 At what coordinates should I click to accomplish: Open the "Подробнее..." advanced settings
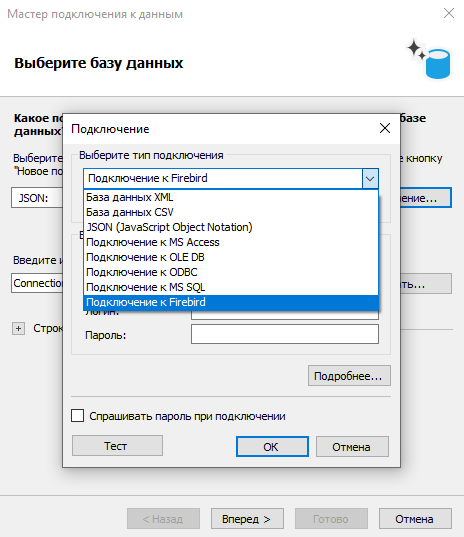[349, 376]
